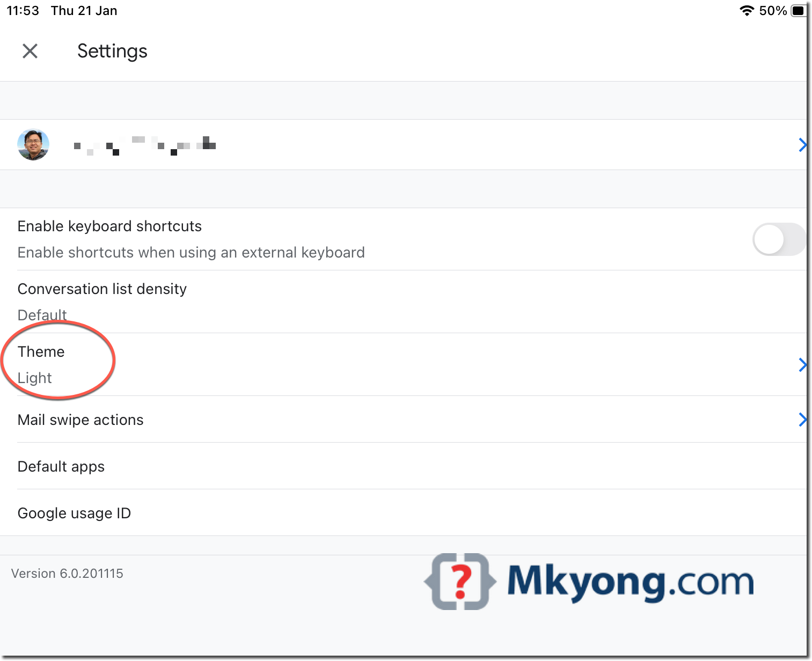Tap the battery indicator icon
Viewport: 812px width, 661px height.
(x=799, y=11)
